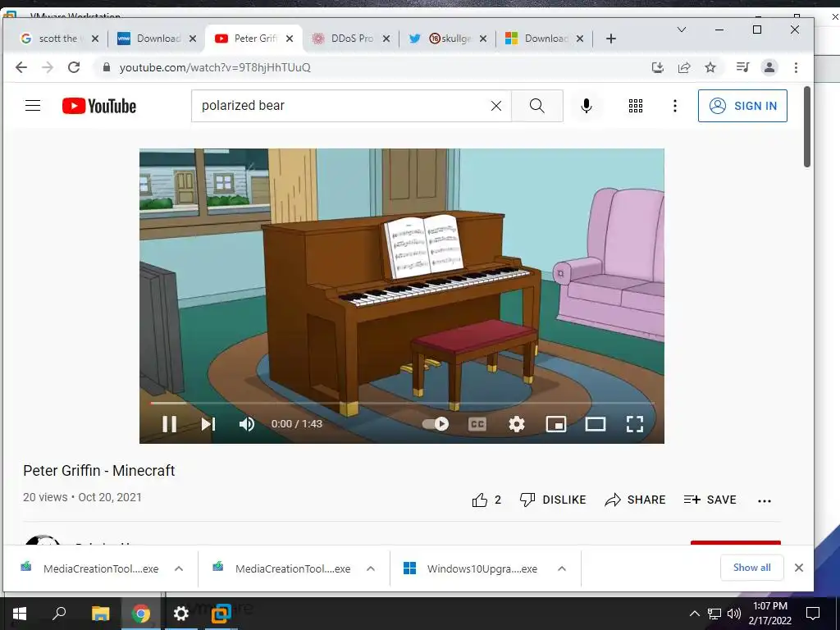Open File Explorer from taskbar

click(x=100, y=614)
